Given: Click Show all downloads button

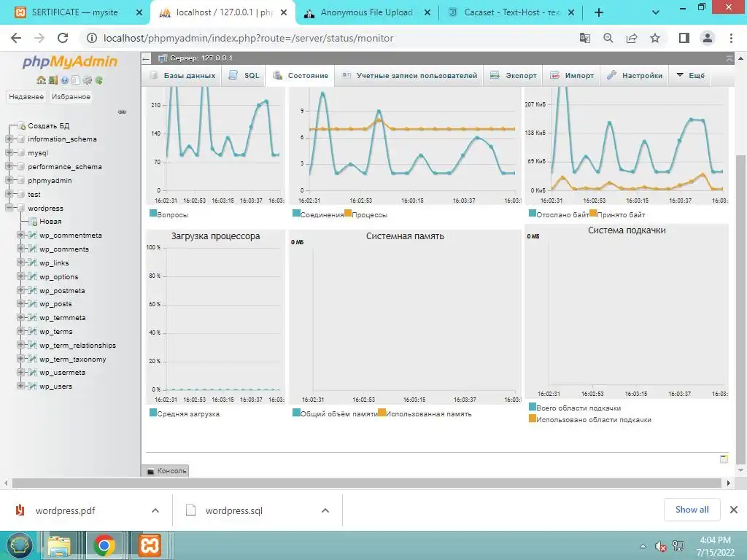Looking at the screenshot, I should point(692,510).
